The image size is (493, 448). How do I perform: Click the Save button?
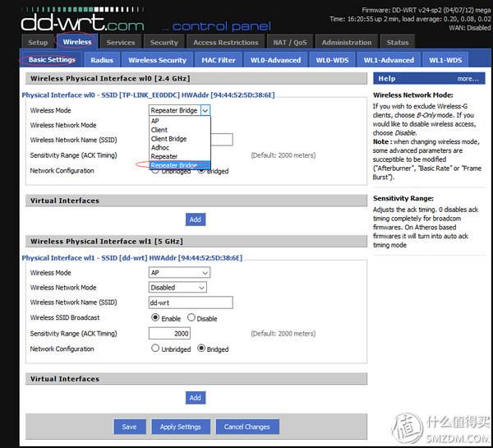(129, 427)
